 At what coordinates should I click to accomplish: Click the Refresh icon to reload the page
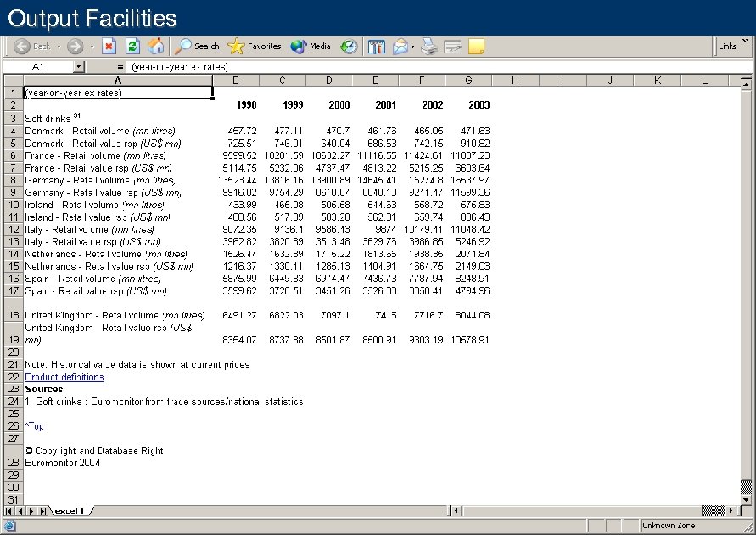click(x=132, y=46)
